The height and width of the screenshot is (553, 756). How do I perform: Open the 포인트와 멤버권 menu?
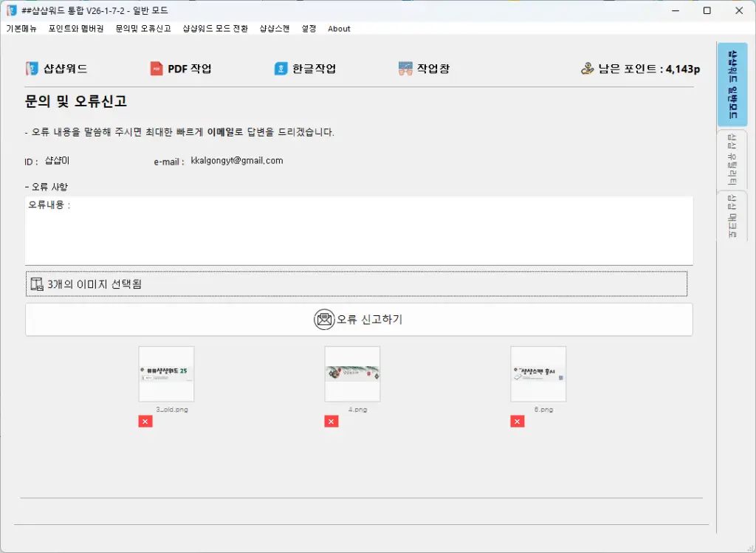[x=76, y=29]
